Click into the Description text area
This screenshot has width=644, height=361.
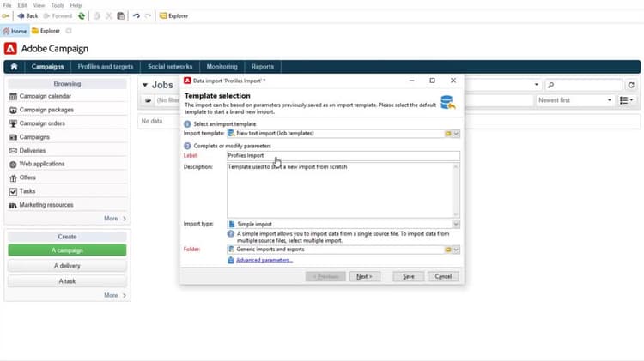[x=340, y=190]
